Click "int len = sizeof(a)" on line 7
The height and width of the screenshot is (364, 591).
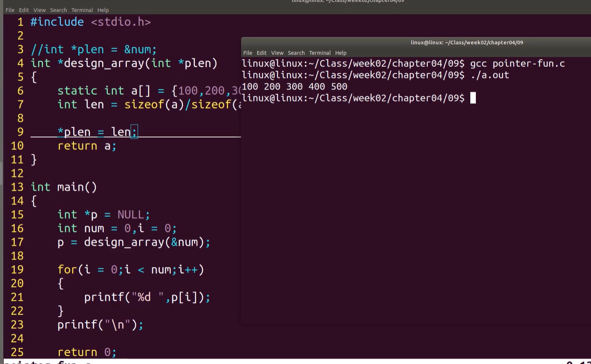point(121,104)
